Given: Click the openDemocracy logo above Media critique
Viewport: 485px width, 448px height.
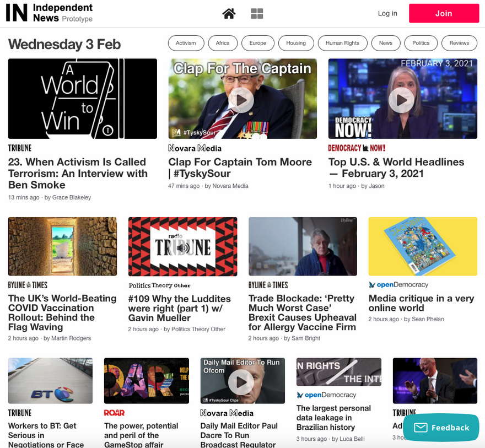Looking at the screenshot, I should point(398,285).
